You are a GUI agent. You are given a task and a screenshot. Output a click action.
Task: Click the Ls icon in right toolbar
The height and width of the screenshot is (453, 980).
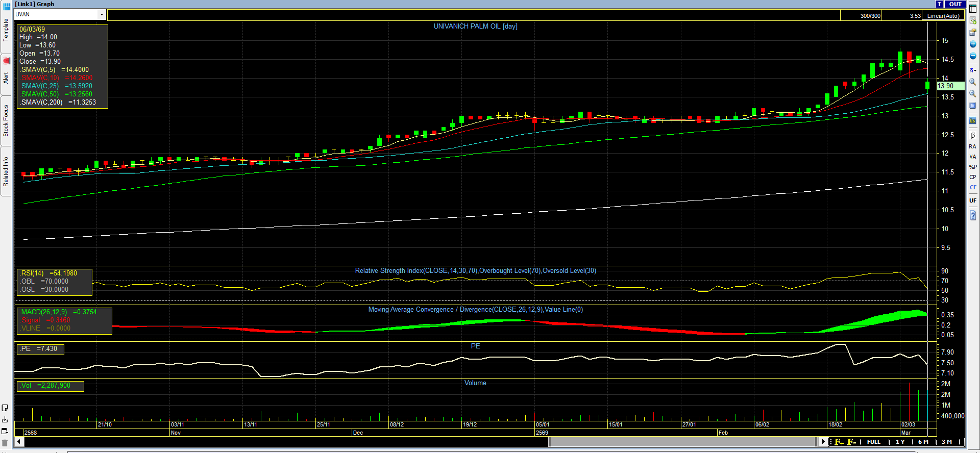(x=973, y=121)
